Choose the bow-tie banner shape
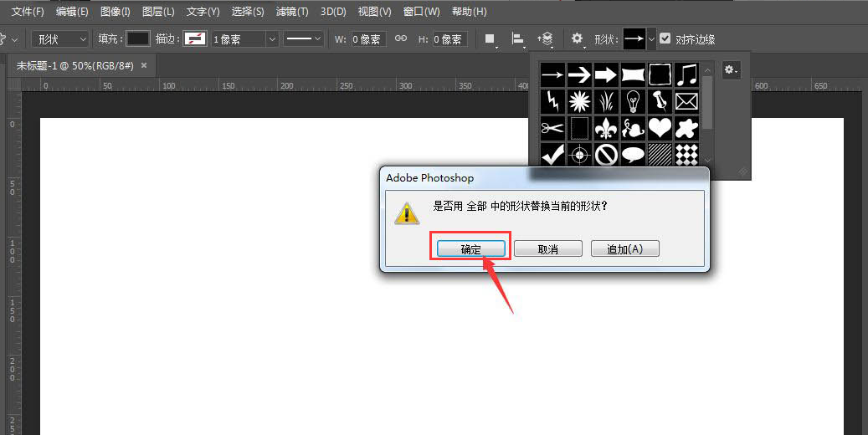The width and height of the screenshot is (868, 435). pyautogui.click(x=633, y=74)
